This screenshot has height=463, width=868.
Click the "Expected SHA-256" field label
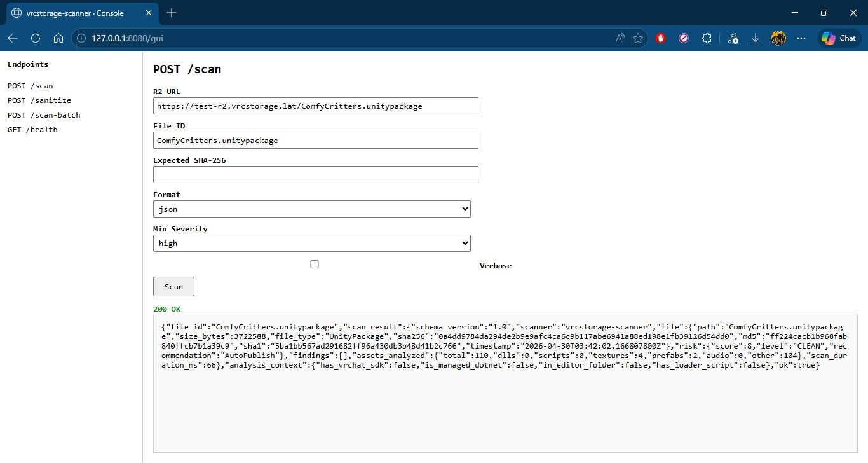[189, 160]
